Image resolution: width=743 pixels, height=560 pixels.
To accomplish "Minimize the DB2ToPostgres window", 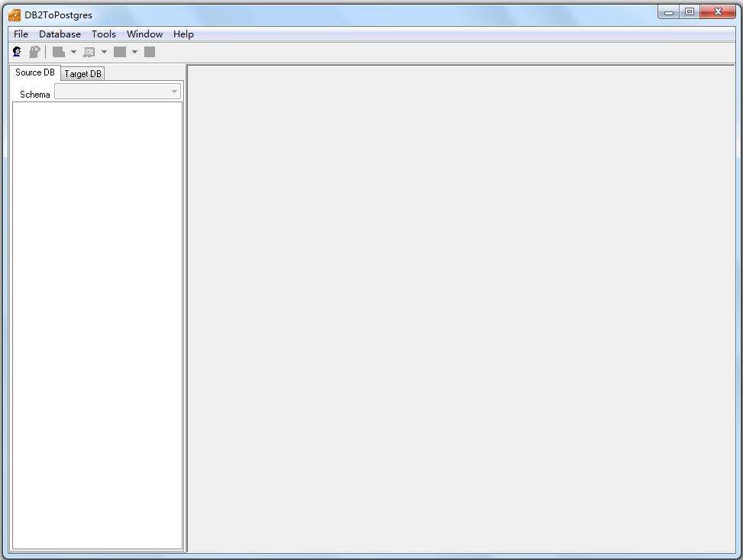I will point(669,12).
